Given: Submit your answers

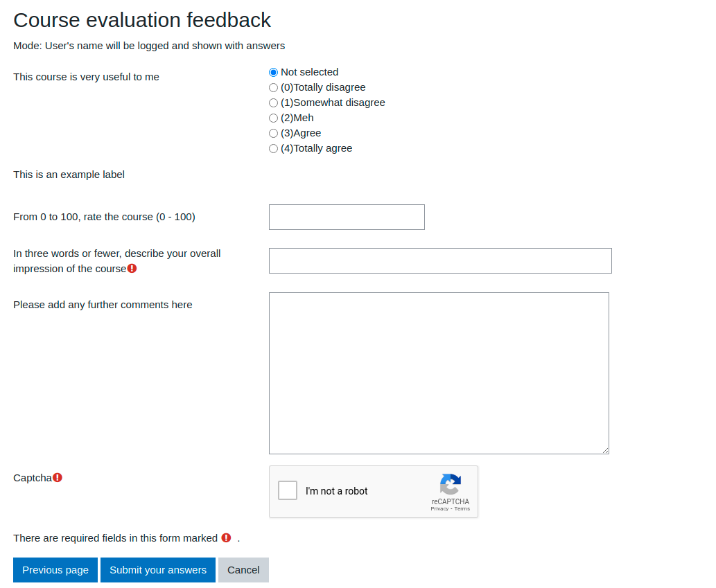Looking at the screenshot, I should click(158, 570).
